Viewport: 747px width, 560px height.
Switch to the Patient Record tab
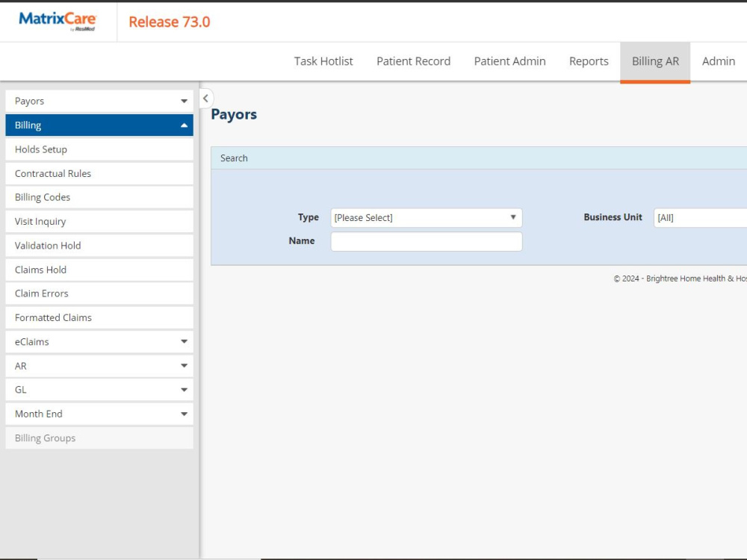(414, 61)
